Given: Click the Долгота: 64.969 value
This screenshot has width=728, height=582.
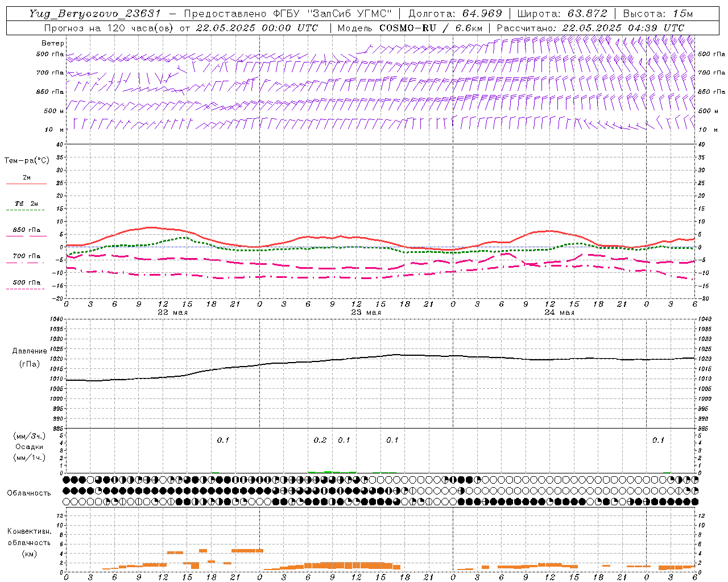Looking at the screenshot, I should pos(455,14).
